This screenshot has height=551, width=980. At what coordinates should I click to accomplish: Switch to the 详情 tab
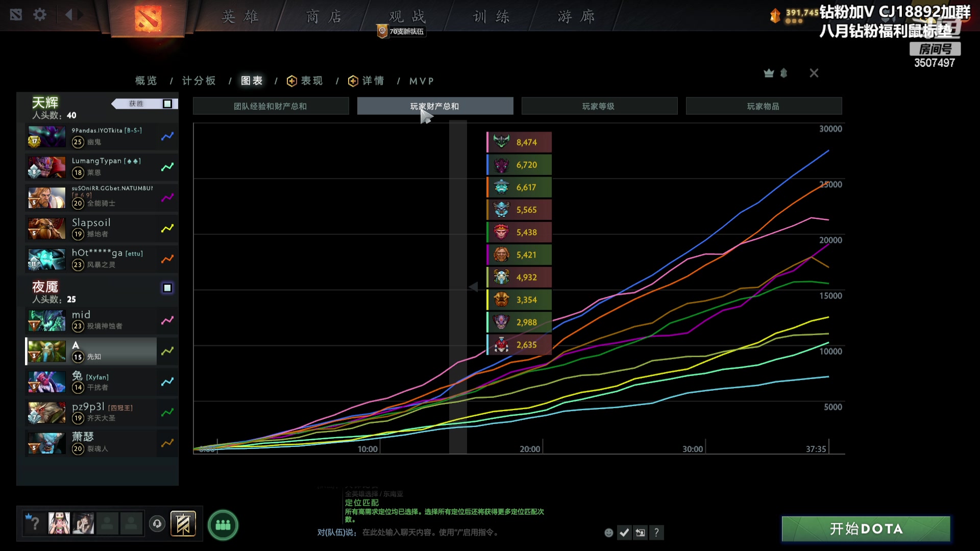click(x=366, y=81)
